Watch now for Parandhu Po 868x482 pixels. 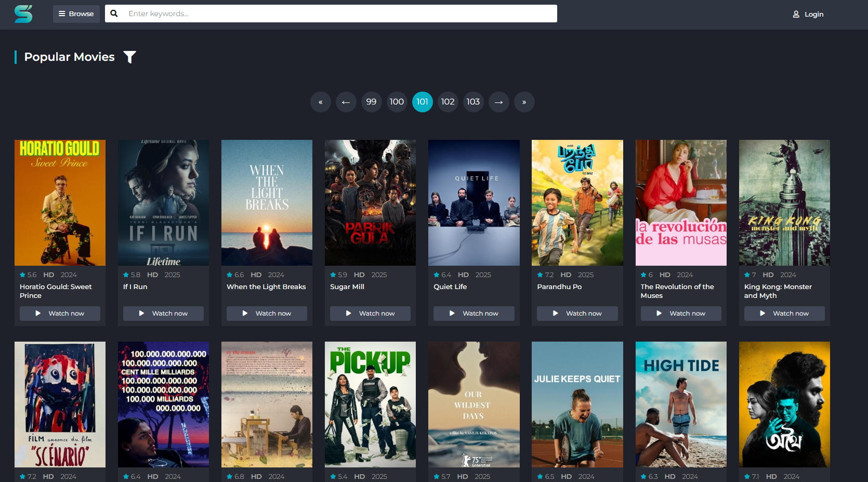tap(577, 314)
